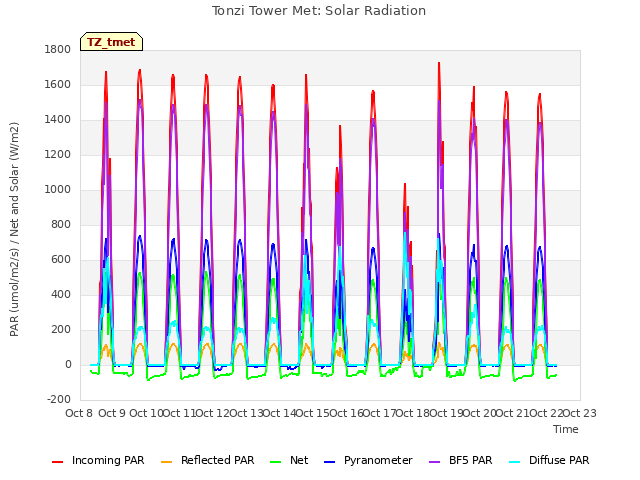The width and height of the screenshot is (640, 480).
Task: Click the Oct 8 x-axis tick label
Action: coord(79,413)
